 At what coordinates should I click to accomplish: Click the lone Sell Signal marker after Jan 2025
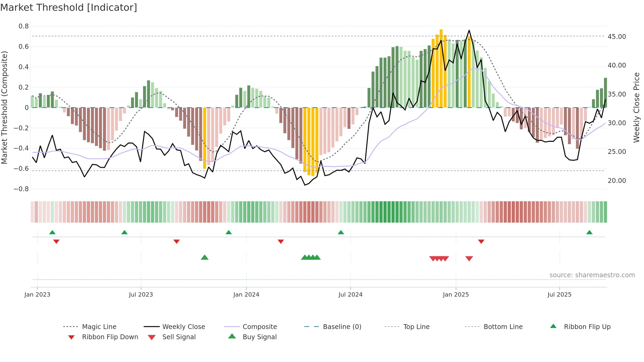(x=469, y=258)
